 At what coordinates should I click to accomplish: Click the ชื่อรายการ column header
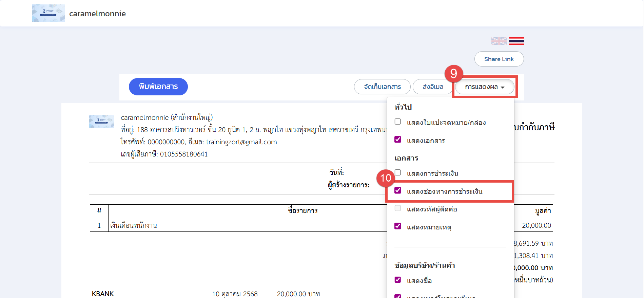(x=303, y=211)
